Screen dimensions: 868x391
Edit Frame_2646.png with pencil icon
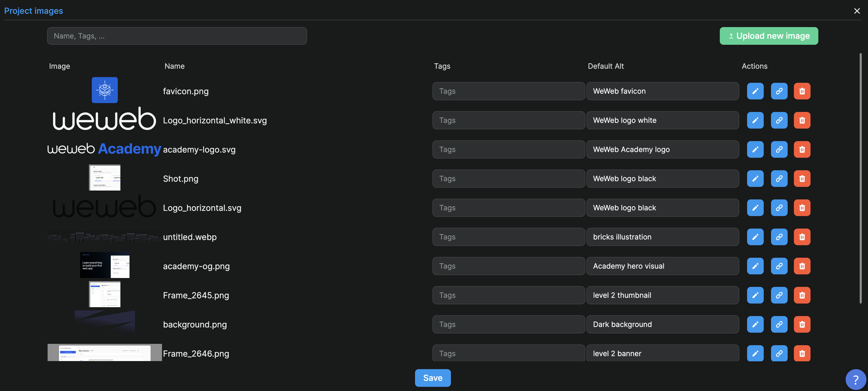coord(755,353)
